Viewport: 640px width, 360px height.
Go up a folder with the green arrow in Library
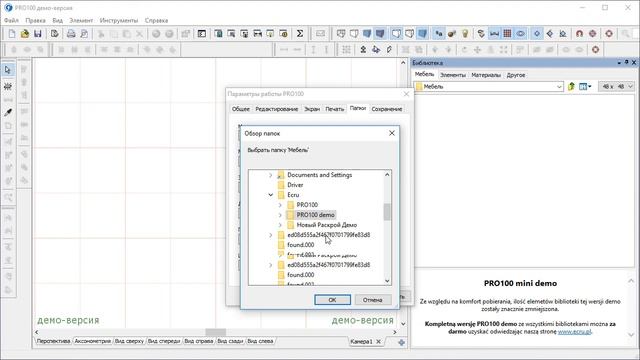click(571, 86)
